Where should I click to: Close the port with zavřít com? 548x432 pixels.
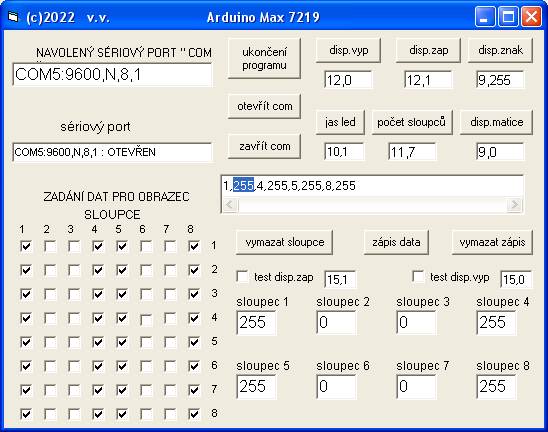[264, 146]
